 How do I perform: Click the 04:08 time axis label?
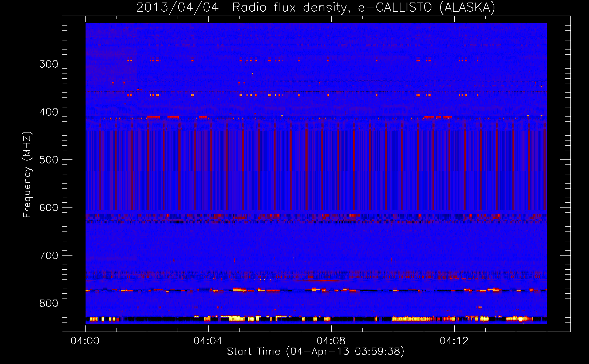click(331, 341)
